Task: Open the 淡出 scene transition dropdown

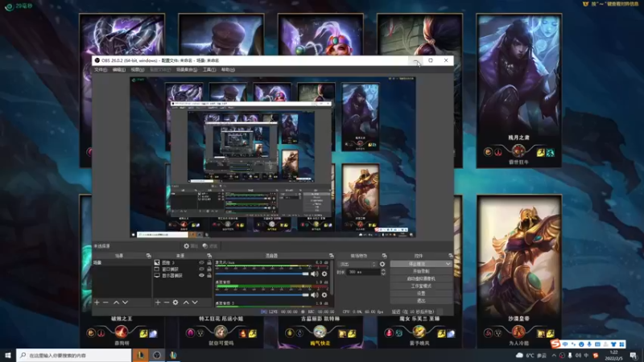Action: coord(357,265)
